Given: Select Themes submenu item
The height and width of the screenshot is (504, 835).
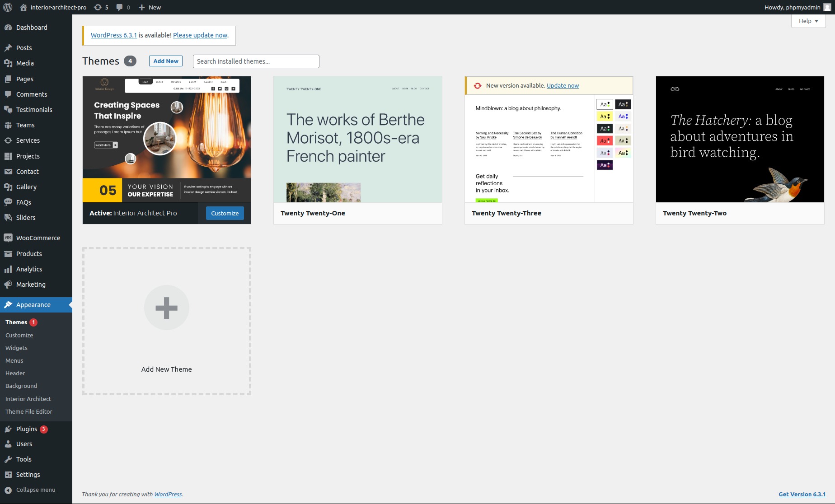Looking at the screenshot, I should point(16,322).
